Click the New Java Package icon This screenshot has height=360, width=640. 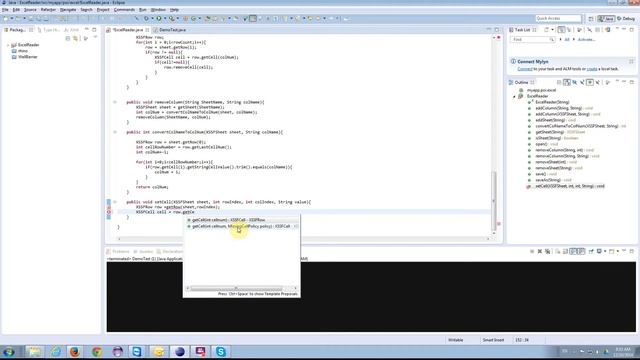185,18
